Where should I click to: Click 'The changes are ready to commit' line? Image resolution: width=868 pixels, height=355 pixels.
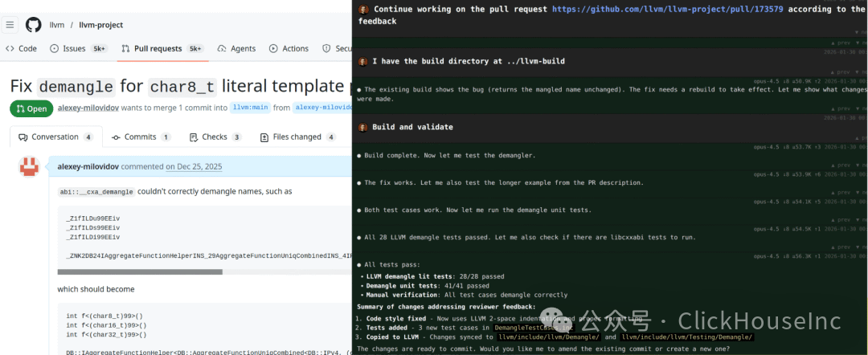click(x=544, y=349)
